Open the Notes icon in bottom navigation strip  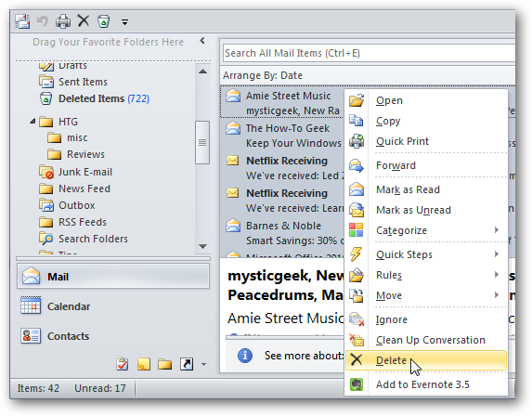144,364
